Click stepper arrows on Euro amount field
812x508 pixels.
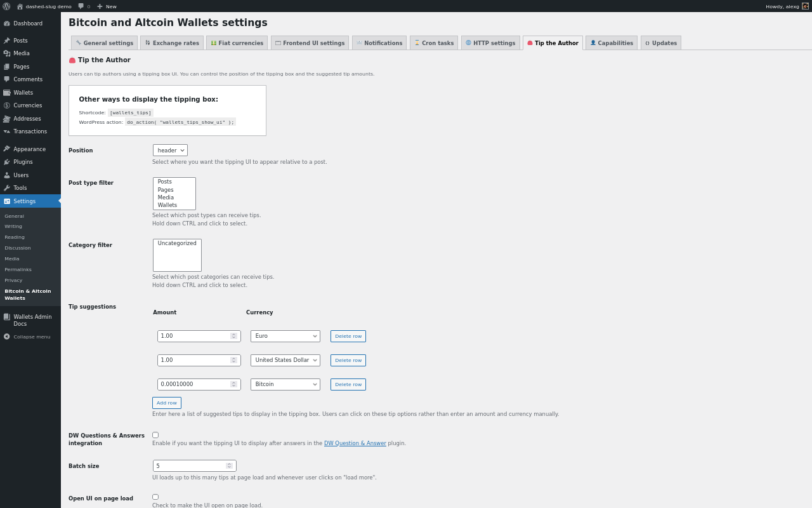click(233, 336)
